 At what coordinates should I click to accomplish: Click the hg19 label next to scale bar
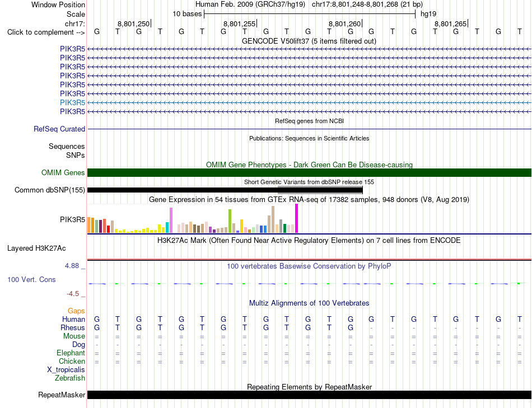428,14
